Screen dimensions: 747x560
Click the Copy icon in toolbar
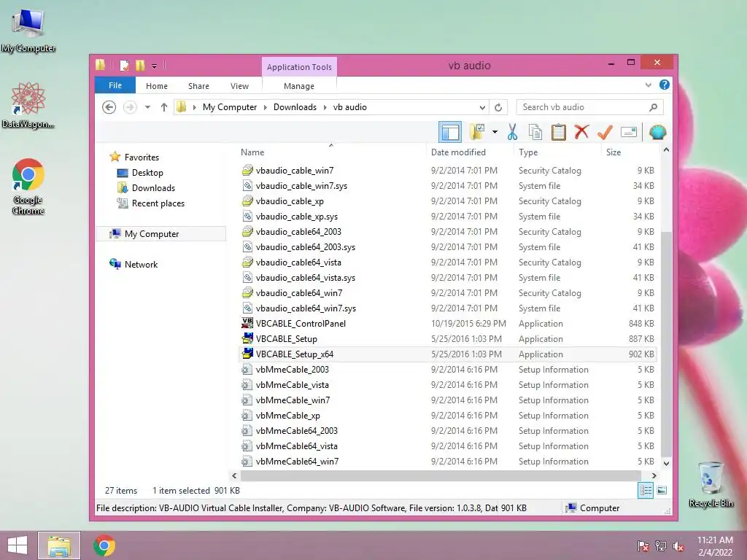point(535,132)
